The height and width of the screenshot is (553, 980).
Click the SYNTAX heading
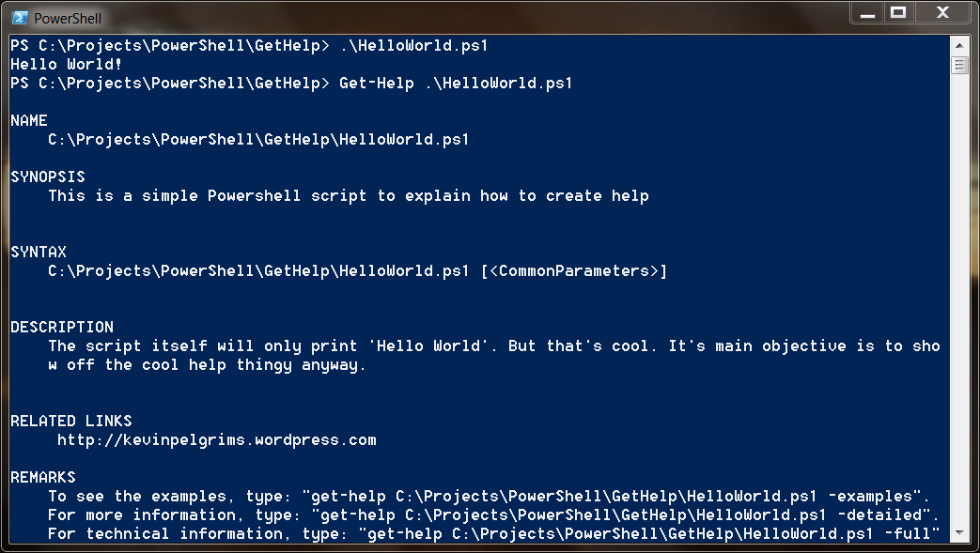tap(38, 252)
